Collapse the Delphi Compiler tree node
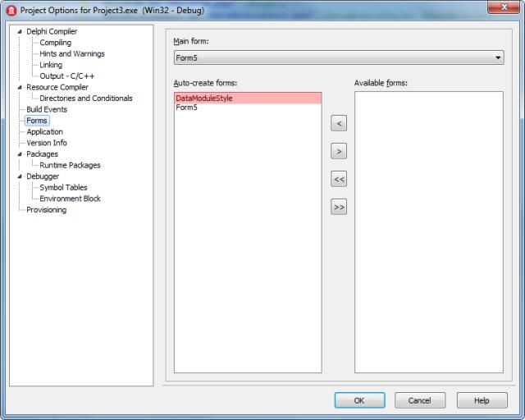The image size is (525, 420). 20,31
